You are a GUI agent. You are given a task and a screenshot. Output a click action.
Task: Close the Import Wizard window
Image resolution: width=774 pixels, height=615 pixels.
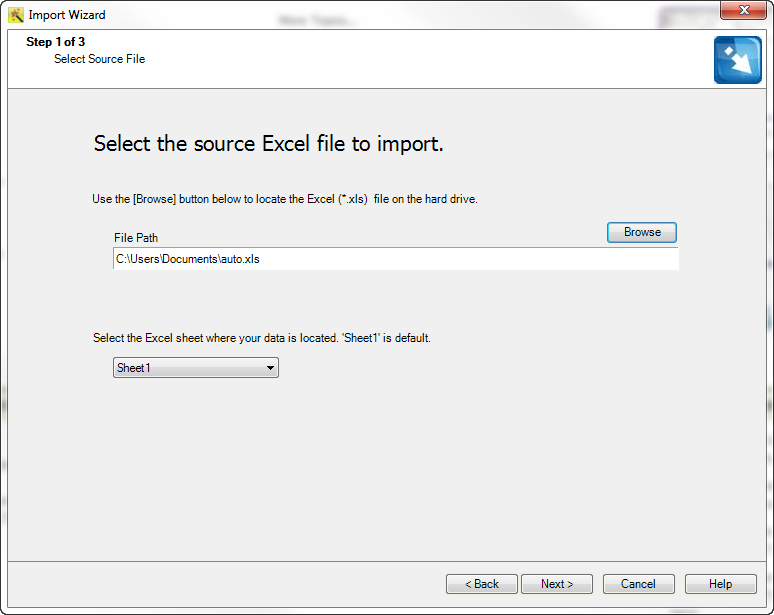click(x=743, y=10)
